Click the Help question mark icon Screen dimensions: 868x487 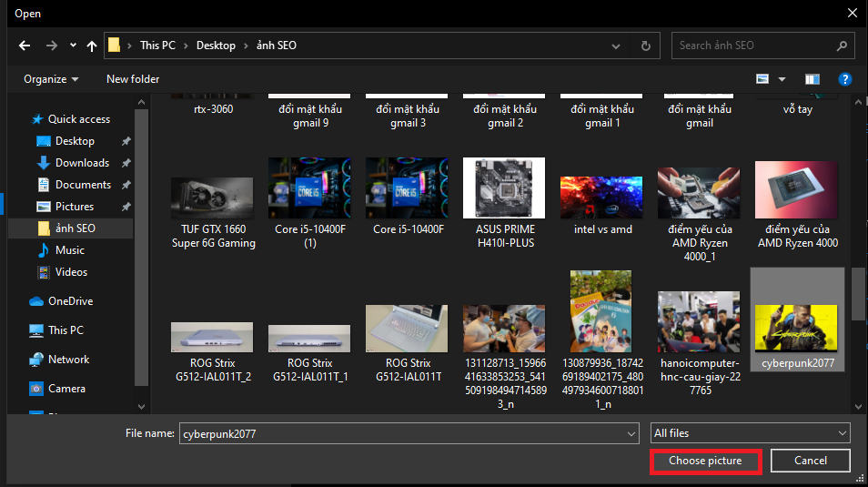point(844,79)
